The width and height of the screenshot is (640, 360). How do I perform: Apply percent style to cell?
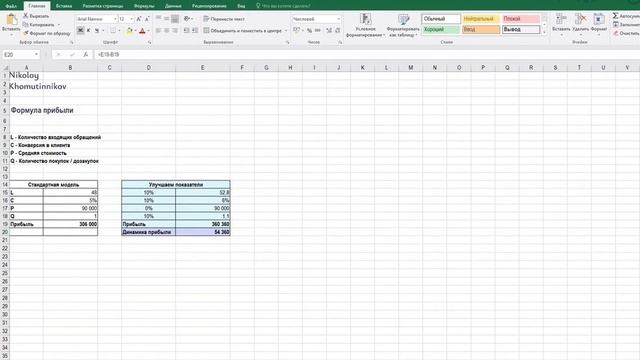point(310,31)
